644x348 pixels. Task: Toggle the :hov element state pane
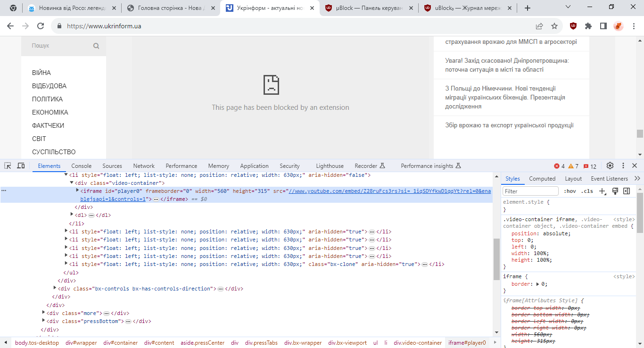click(x=570, y=191)
